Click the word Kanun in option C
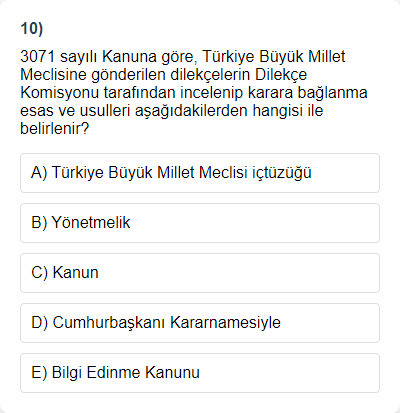Viewport: 400px width, 413px height. [76, 273]
